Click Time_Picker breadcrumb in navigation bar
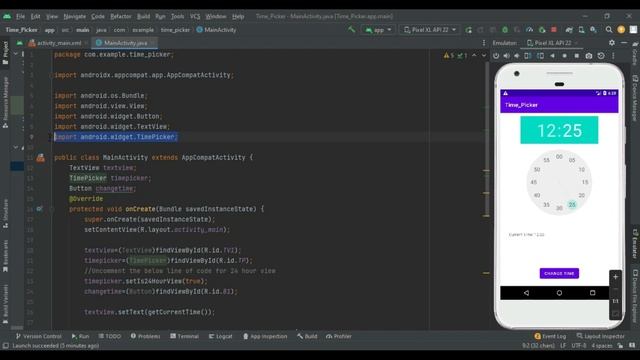Viewport: 640px width, 360px height. tap(21, 30)
